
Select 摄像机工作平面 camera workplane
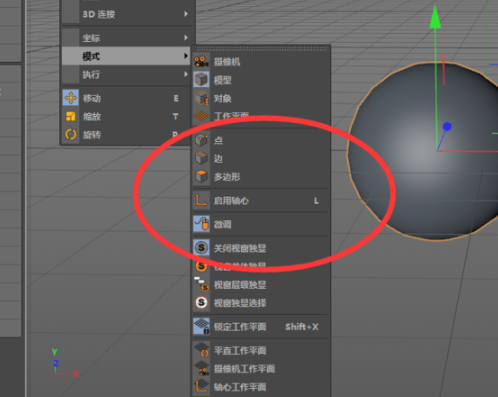tap(261, 369)
